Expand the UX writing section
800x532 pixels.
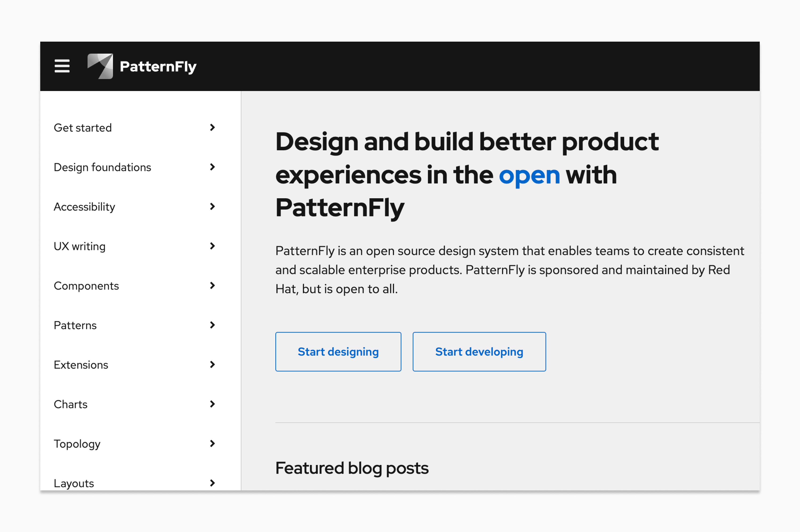[212, 246]
